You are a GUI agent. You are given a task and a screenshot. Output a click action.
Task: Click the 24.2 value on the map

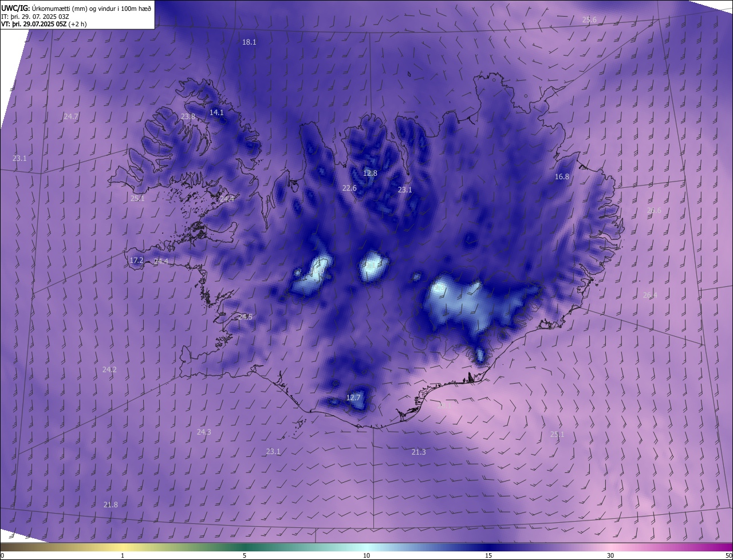click(109, 370)
